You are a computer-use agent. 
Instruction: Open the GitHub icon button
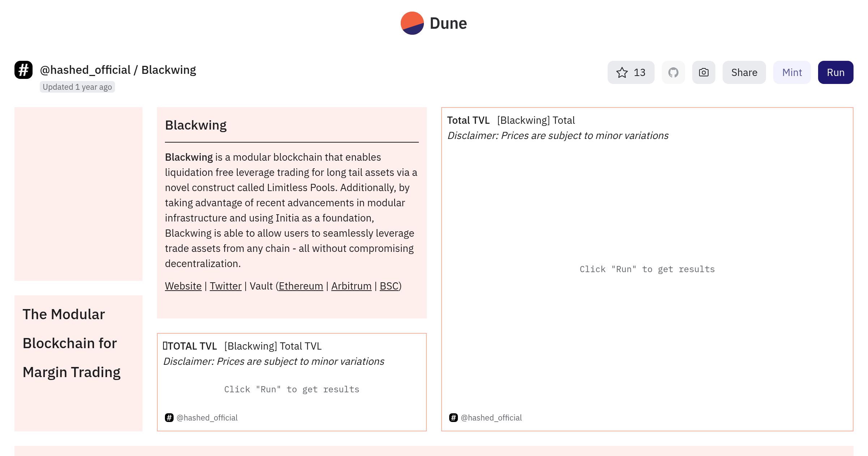(x=673, y=72)
